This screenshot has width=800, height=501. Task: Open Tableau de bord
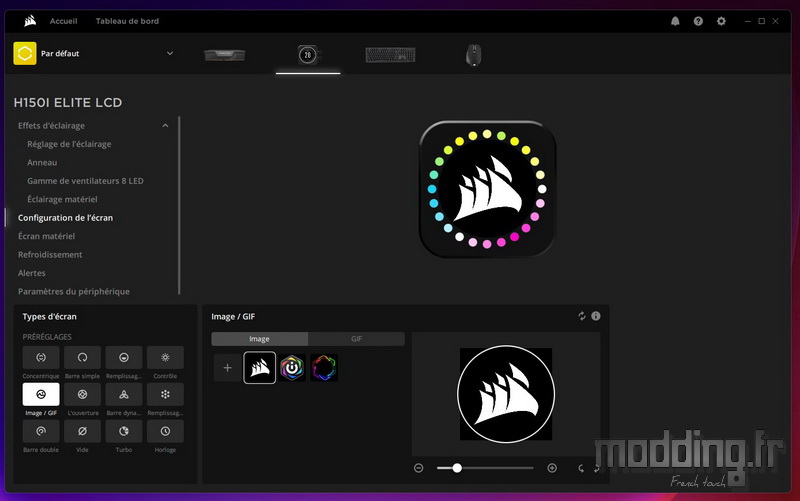pyautogui.click(x=127, y=21)
